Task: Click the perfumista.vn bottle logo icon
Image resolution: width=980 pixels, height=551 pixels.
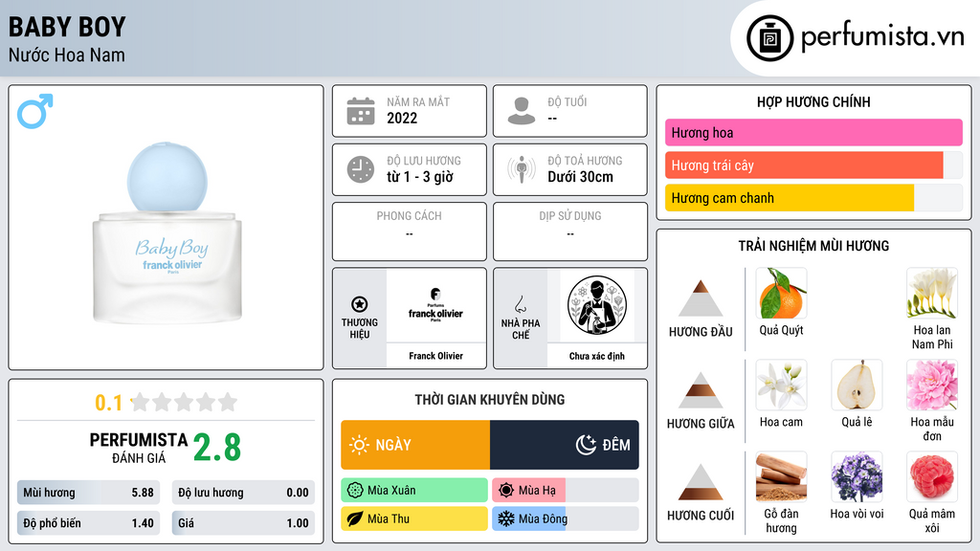Action: pyautogui.click(x=769, y=38)
